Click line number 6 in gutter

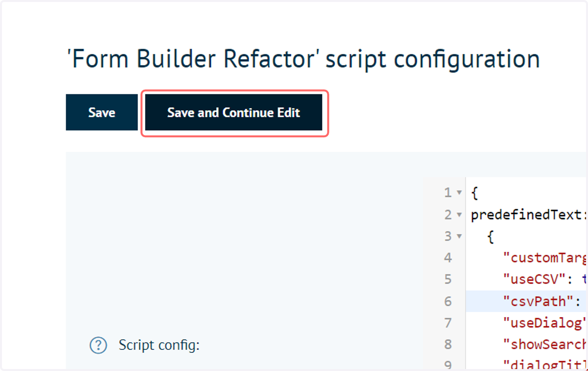coord(448,301)
